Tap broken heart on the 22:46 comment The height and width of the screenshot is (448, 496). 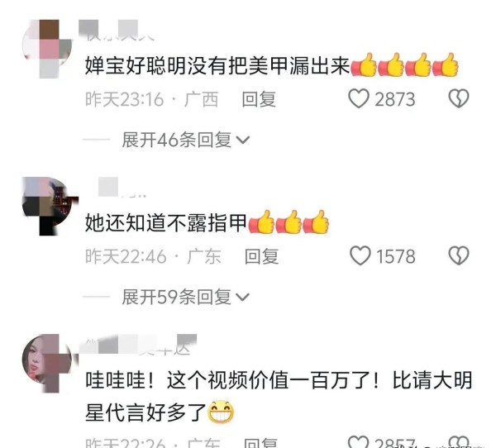click(x=459, y=255)
